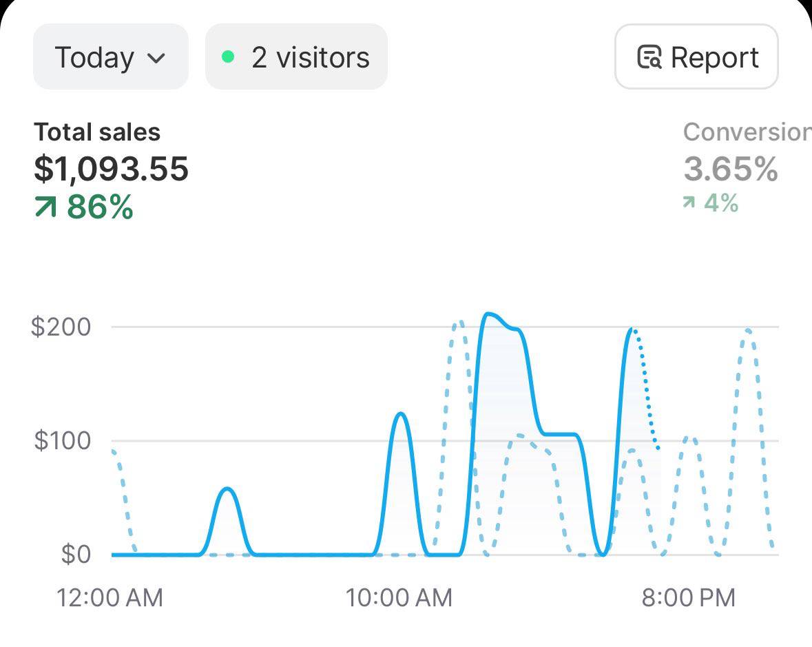The height and width of the screenshot is (647, 812).
Task: Click the $1,093.55 total sales amount
Action: point(112,169)
